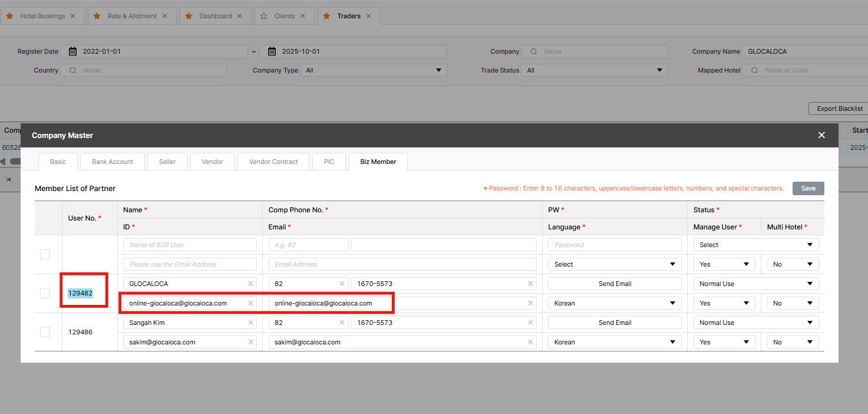Open the Status dropdown for GLOCALOCA user

pyautogui.click(x=755, y=284)
